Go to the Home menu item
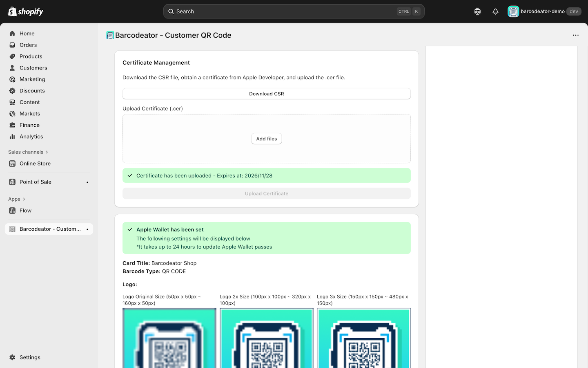Viewport: 588px width, 368px height. [x=27, y=33]
